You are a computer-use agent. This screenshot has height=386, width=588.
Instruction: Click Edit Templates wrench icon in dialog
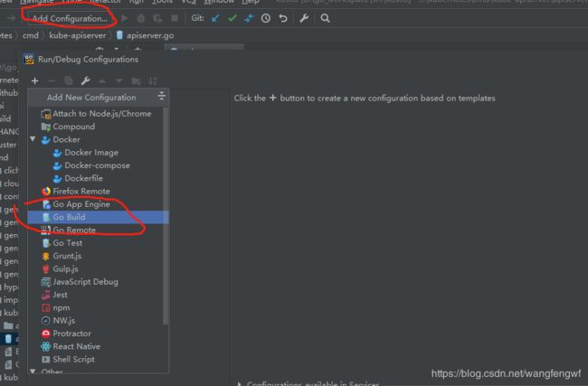(86, 81)
